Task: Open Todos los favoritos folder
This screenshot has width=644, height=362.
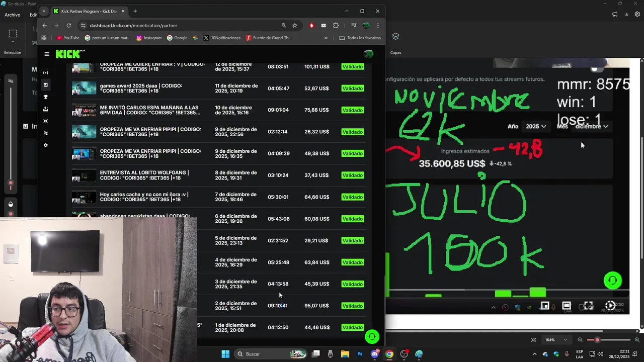Action: coord(360,38)
